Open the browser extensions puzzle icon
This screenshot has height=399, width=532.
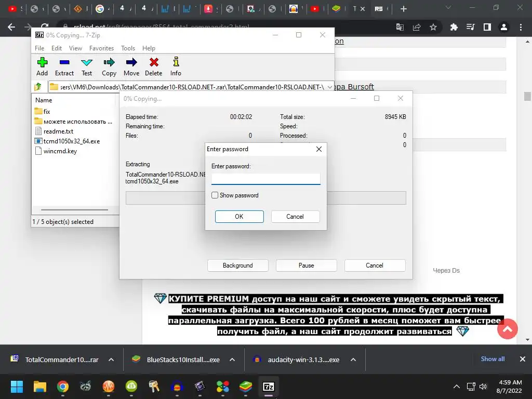tap(454, 27)
